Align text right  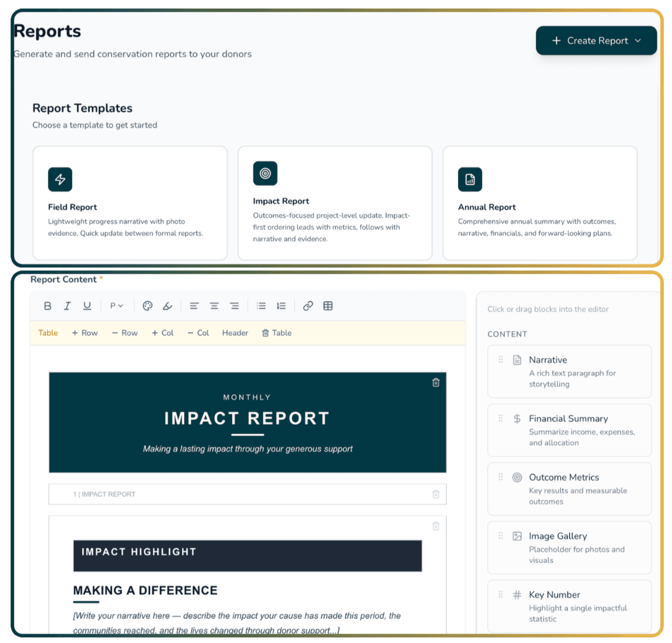point(234,306)
